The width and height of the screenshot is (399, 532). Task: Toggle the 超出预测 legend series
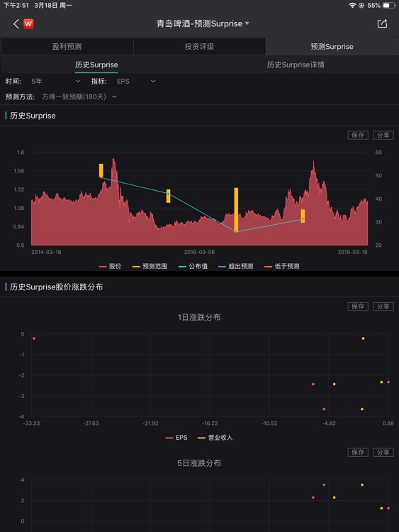coord(235,266)
